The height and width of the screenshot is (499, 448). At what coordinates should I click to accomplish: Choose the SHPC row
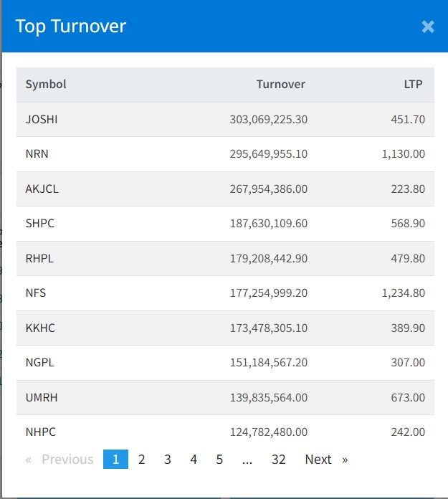[x=40, y=224]
